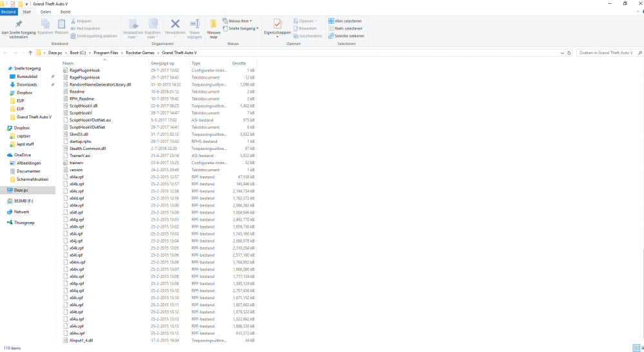Open quick access toolbar customize arrow
The height and width of the screenshot is (352, 644).
pos(26,4)
